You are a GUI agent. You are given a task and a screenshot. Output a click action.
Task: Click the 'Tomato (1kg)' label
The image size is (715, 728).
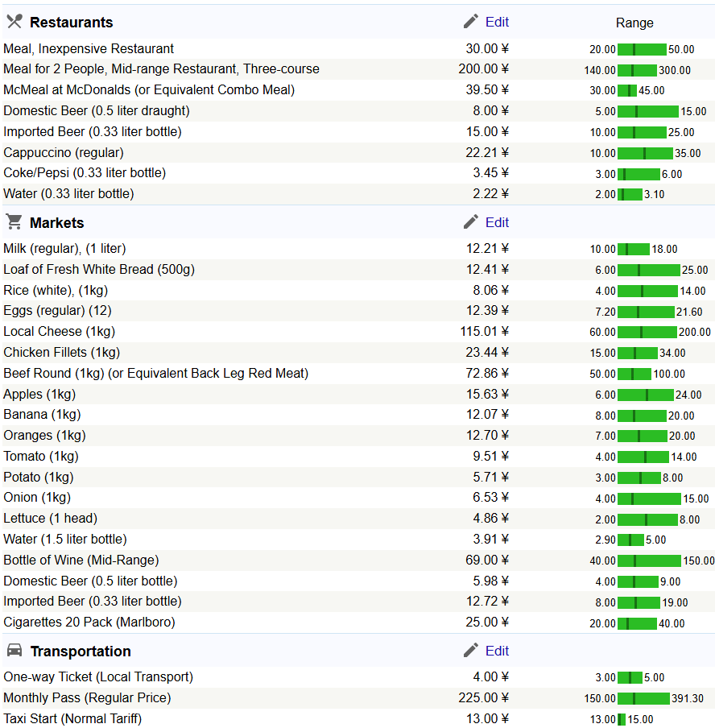tap(40, 457)
